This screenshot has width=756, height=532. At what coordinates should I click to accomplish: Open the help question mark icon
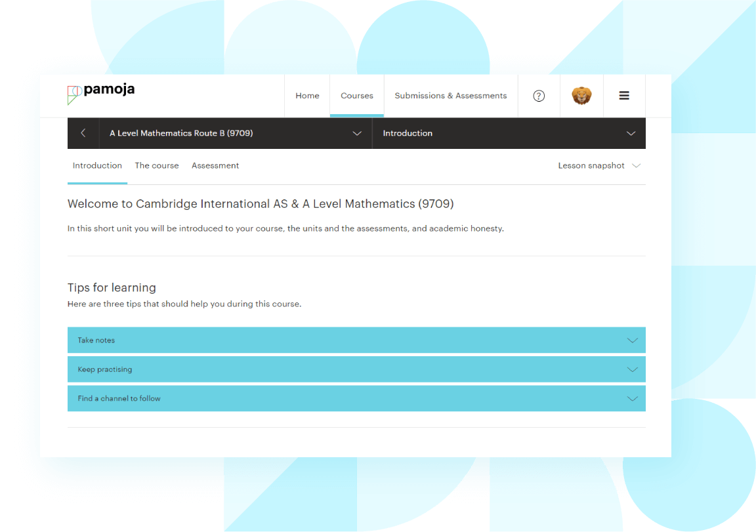(539, 96)
